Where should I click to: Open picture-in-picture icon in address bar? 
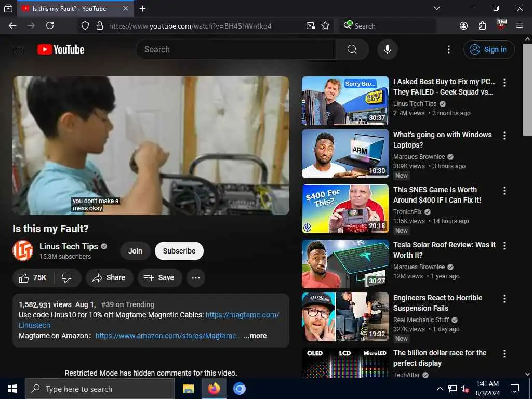click(x=311, y=26)
